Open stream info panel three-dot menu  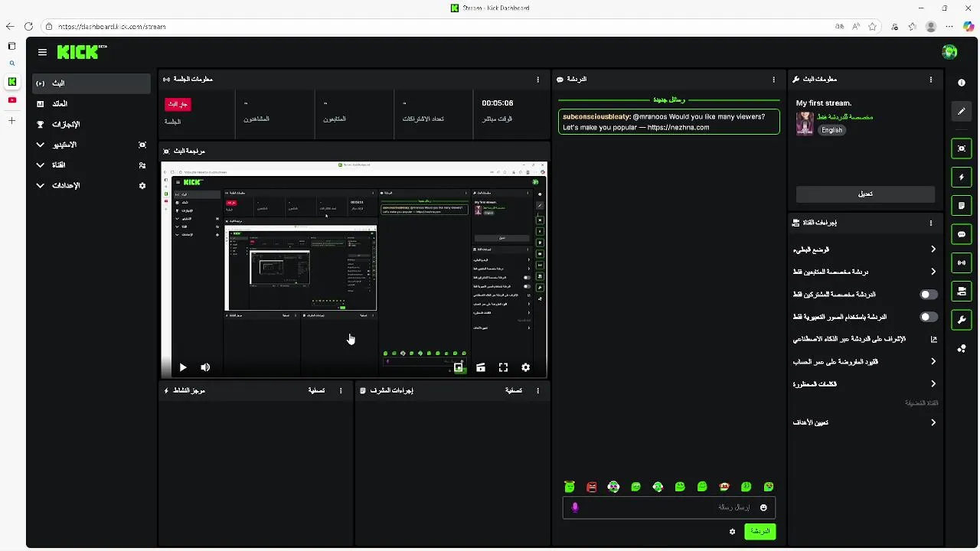(931, 79)
